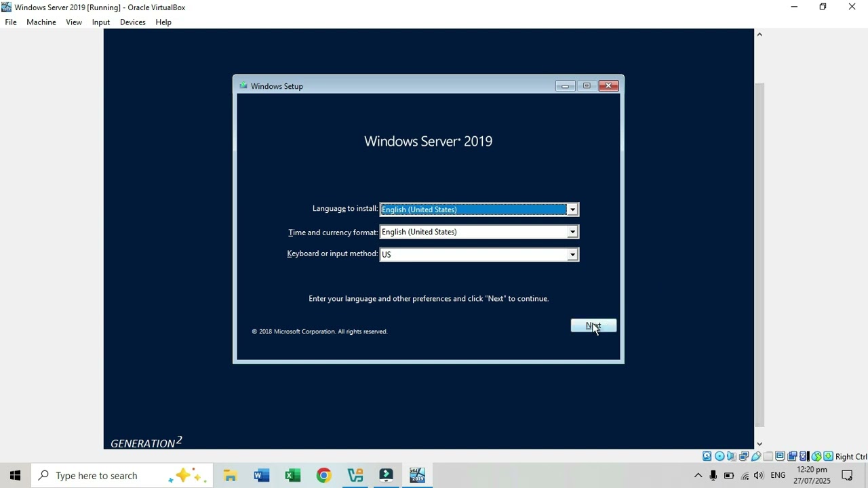This screenshot has height=488, width=868.
Task: Open the notification center icon
Action: pyautogui.click(x=847, y=476)
